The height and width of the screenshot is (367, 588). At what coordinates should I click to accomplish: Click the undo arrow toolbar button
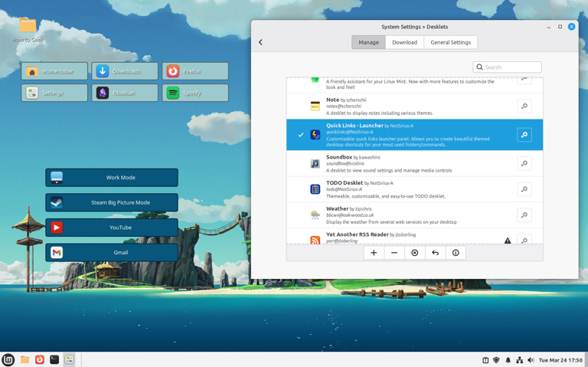(x=435, y=253)
